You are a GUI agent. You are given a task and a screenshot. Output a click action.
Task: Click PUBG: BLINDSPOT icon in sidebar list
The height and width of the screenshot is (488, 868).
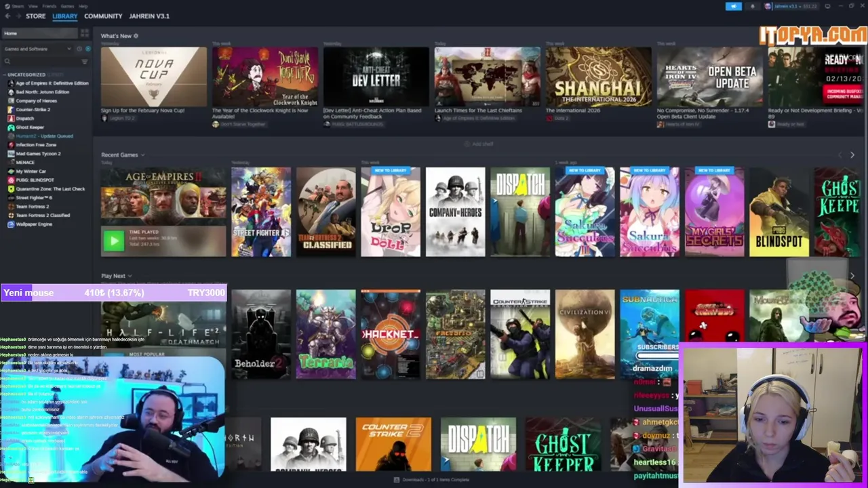point(11,180)
